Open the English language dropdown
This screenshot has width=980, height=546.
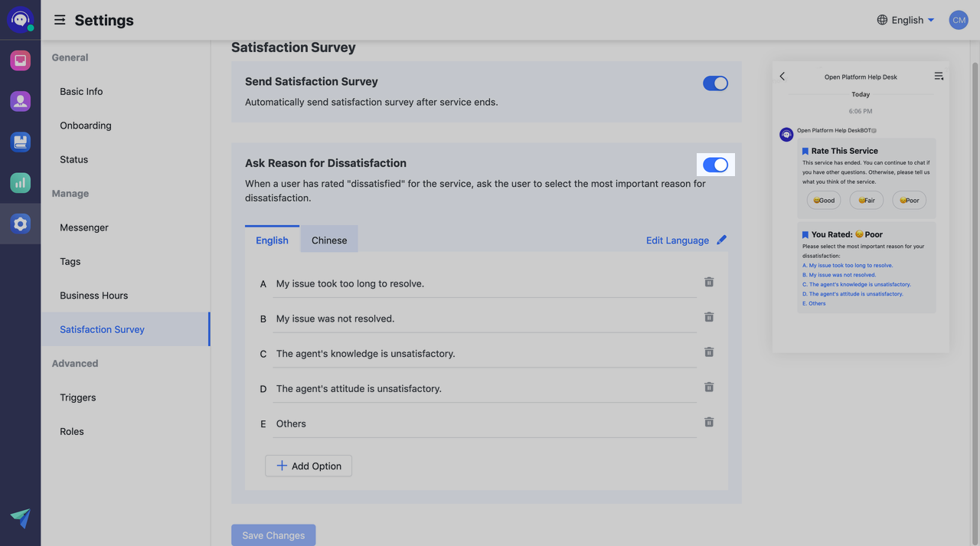[906, 20]
